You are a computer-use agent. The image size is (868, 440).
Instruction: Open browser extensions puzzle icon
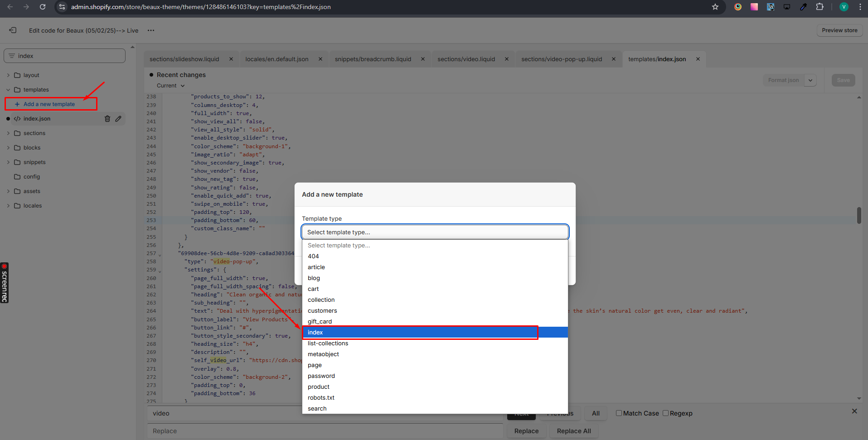click(x=820, y=7)
